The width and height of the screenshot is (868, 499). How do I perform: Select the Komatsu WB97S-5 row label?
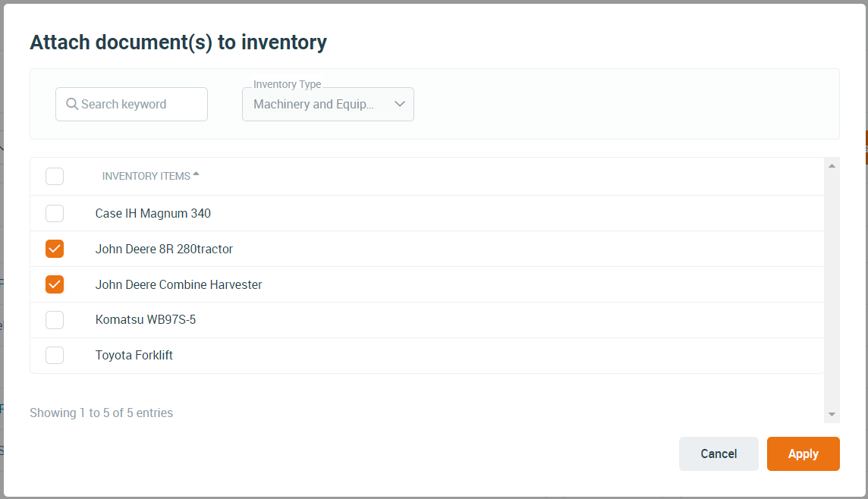[146, 320]
